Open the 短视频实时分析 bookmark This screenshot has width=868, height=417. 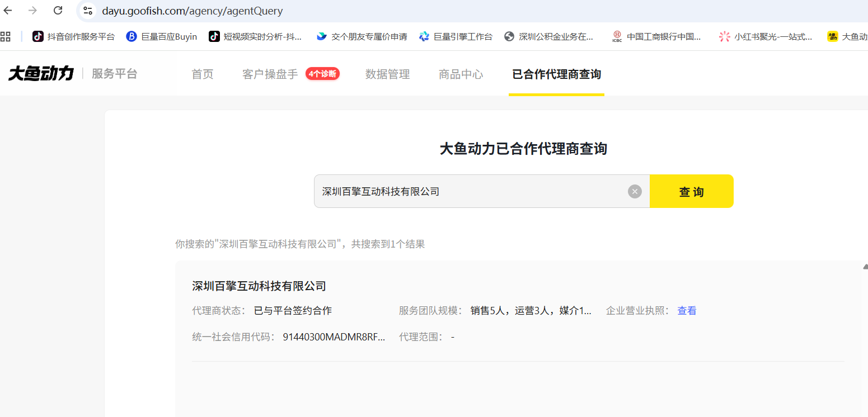(x=255, y=37)
